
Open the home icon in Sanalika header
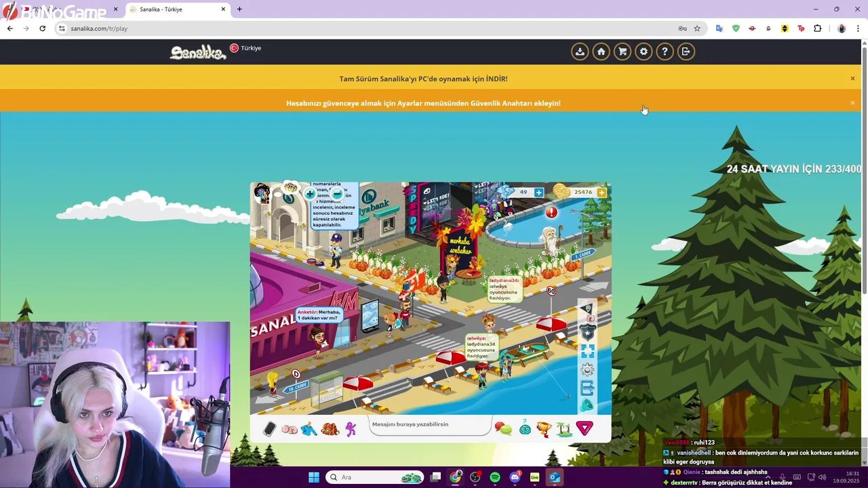tap(601, 52)
